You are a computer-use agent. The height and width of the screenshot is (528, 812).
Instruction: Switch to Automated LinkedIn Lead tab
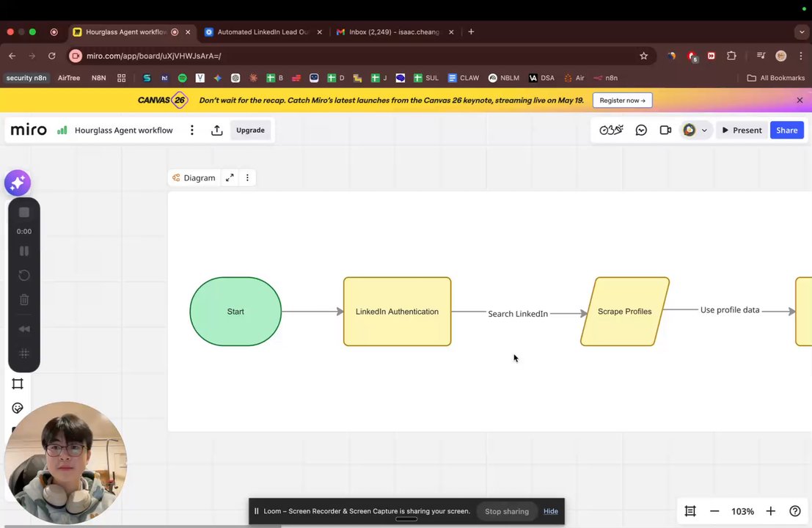(263, 32)
